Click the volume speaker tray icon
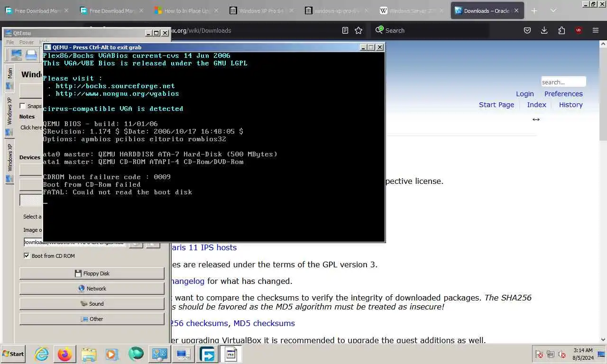 click(x=562, y=354)
